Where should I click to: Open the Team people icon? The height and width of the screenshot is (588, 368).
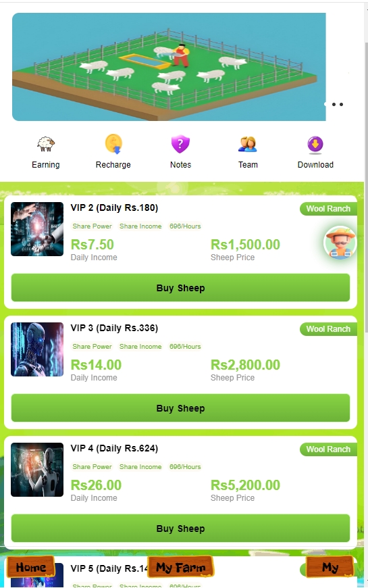[x=248, y=144]
